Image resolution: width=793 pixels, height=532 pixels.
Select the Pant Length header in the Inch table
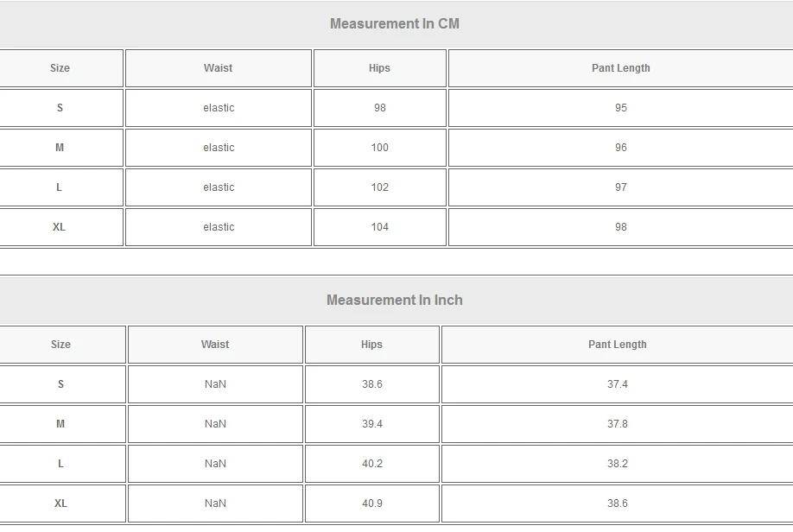[x=617, y=345]
